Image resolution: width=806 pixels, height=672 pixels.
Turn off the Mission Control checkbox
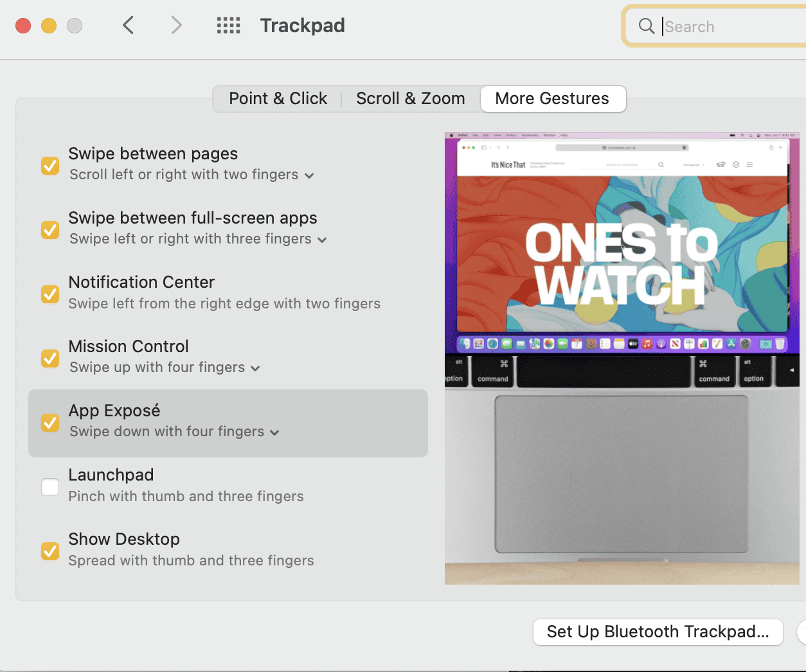(x=50, y=358)
